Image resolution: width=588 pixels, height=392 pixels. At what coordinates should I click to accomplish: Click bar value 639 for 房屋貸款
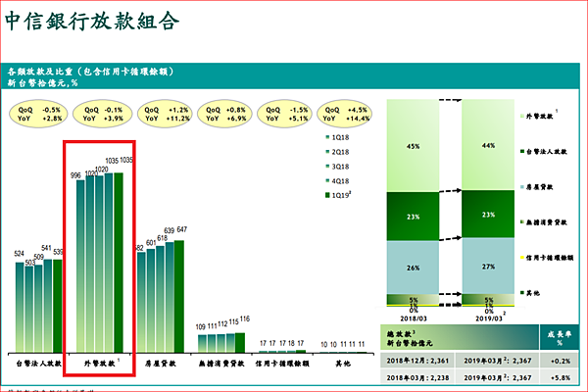(170, 230)
